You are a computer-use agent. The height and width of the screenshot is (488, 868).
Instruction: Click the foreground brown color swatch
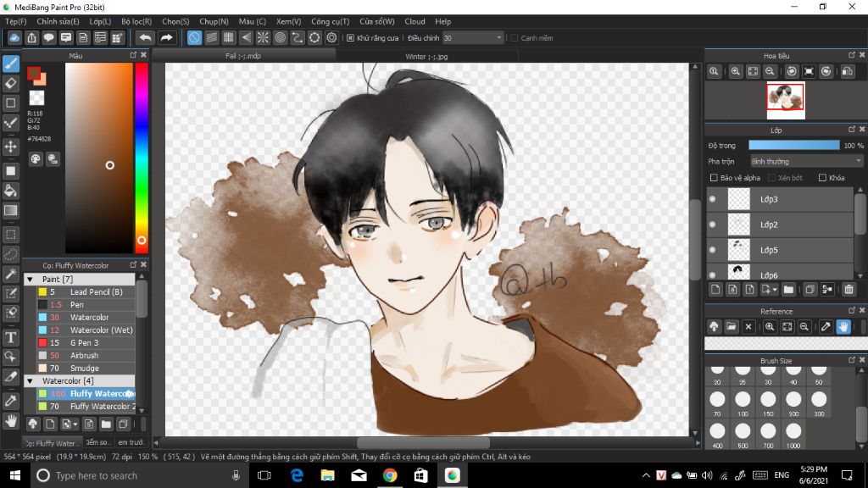pos(34,73)
